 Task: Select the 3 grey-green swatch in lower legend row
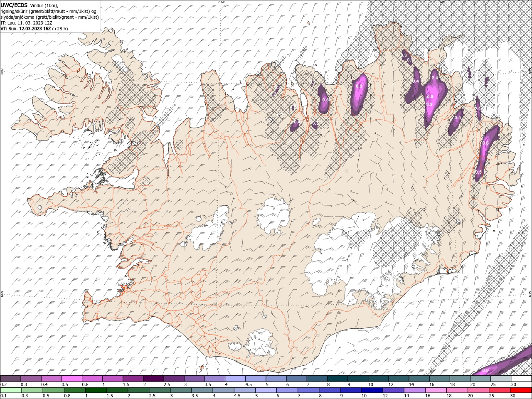click(181, 390)
